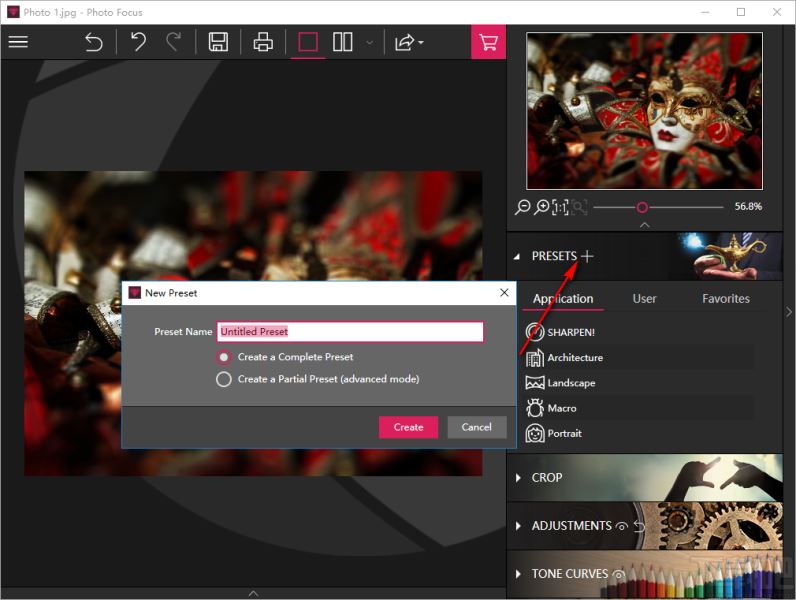Collapse the right side panel arrow
Viewport: 796px width, 600px height.
click(789, 312)
